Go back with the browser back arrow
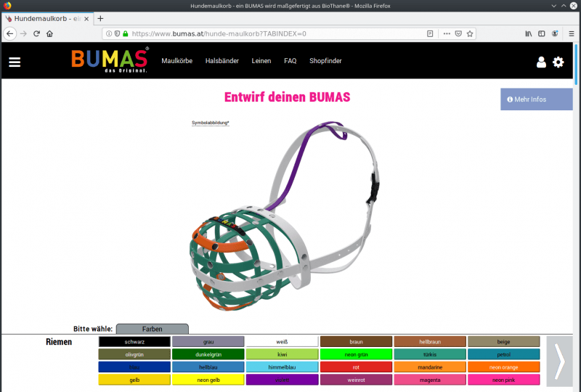The height and width of the screenshot is (392, 581). [10, 33]
